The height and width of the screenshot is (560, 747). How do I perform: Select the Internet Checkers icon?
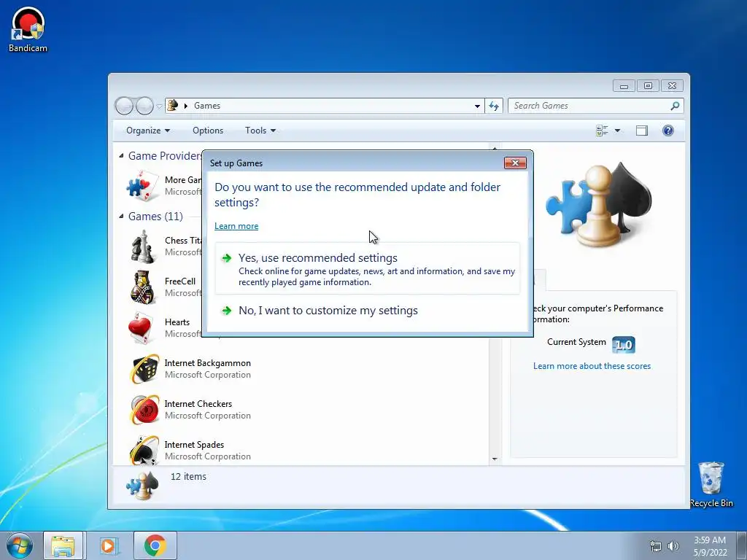click(x=144, y=410)
